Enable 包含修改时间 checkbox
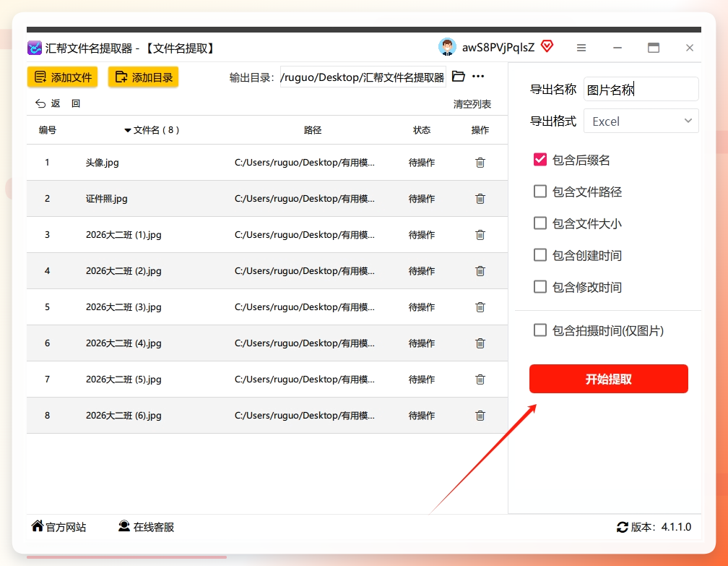This screenshot has height=566, width=728. pyautogui.click(x=540, y=287)
